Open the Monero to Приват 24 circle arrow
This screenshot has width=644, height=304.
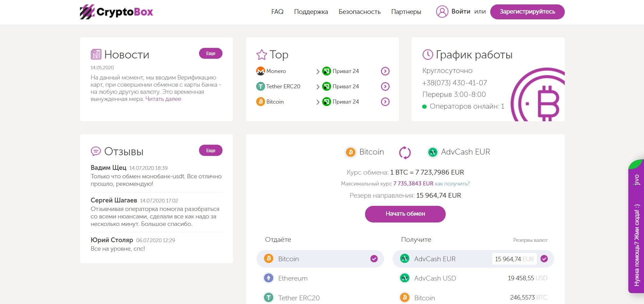pyautogui.click(x=385, y=71)
